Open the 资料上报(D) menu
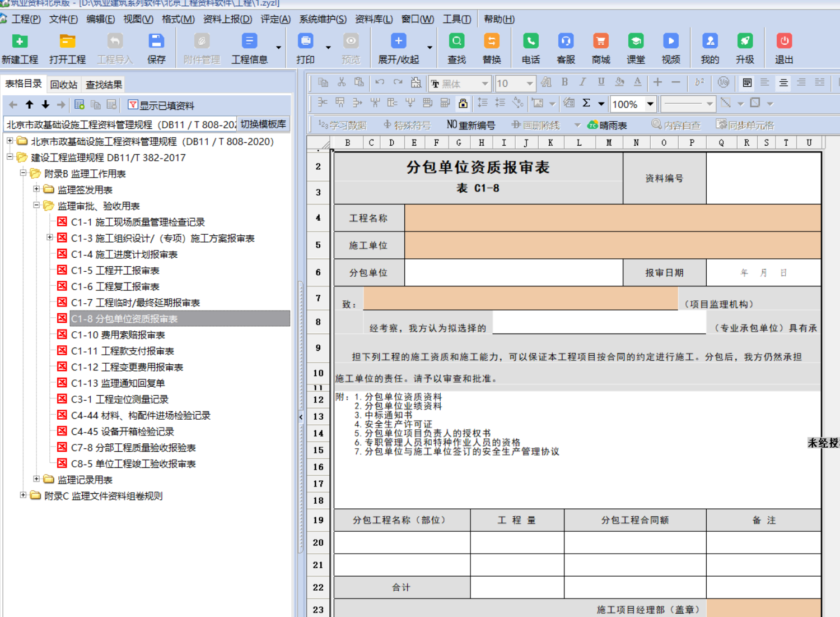Image resolution: width=840 pixels, height=617 pixels. tap(227, 19)
